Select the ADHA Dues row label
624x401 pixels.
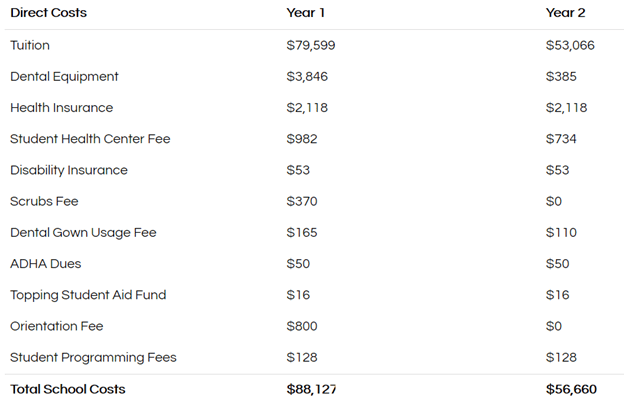[x=45, y=263]
